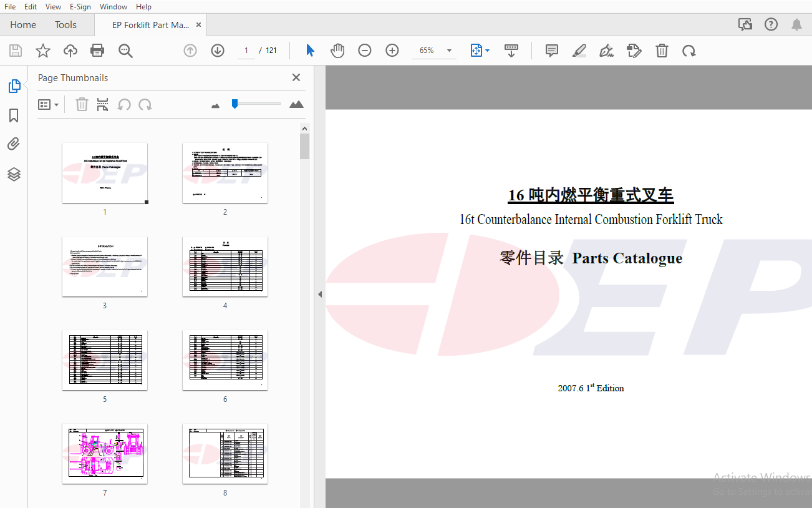Click the fit page scroll mode icon
The image size is (812, 508).
[x=476, y=51]
